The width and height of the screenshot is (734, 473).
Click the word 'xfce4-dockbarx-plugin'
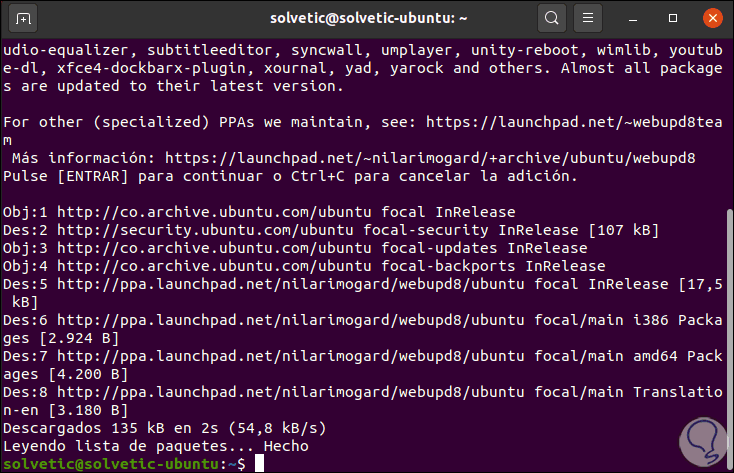151,68
